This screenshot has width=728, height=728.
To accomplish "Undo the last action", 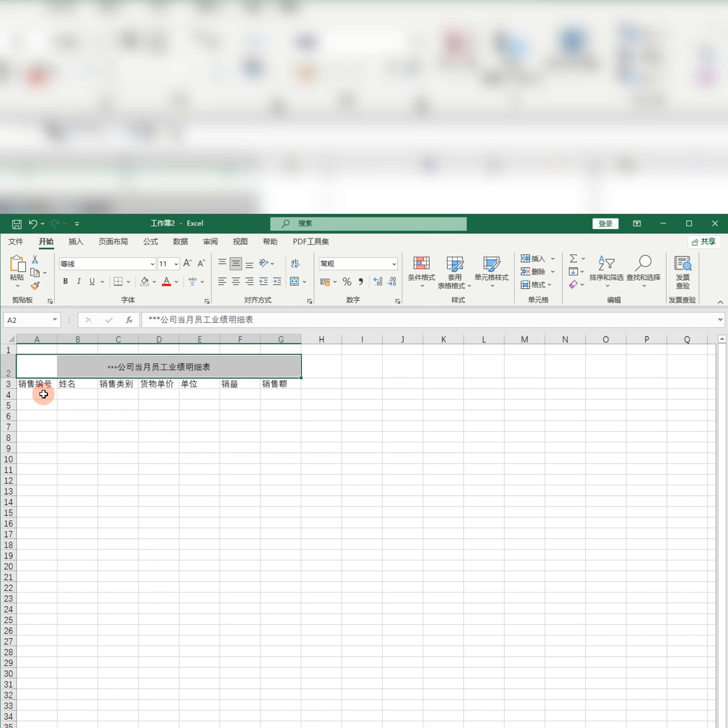I will point(33,223).
